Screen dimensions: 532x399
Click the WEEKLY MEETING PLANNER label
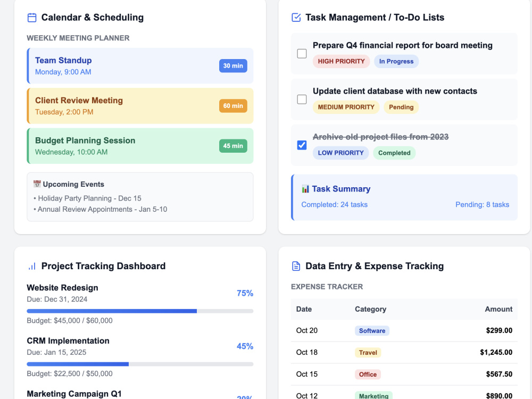78,38
